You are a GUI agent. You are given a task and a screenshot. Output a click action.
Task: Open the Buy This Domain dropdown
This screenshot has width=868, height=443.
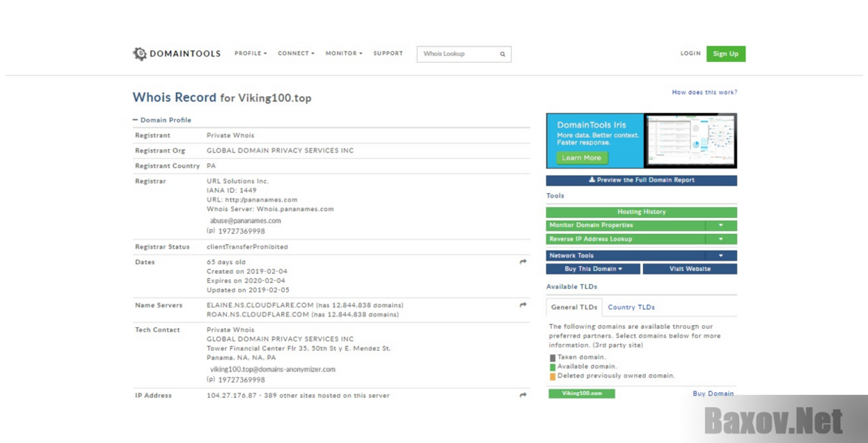593,269
